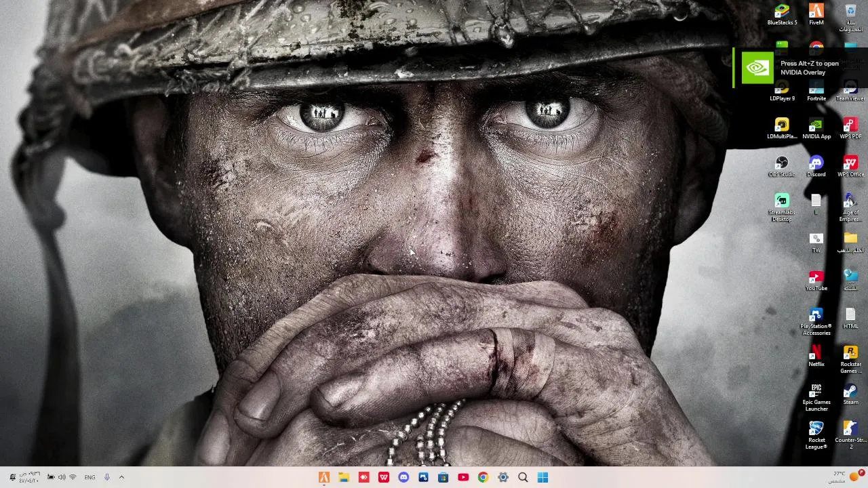Launch Counter-Strike 2 from the desktop
The height and width of the screenshot is (488, 868).
(850, 435)
